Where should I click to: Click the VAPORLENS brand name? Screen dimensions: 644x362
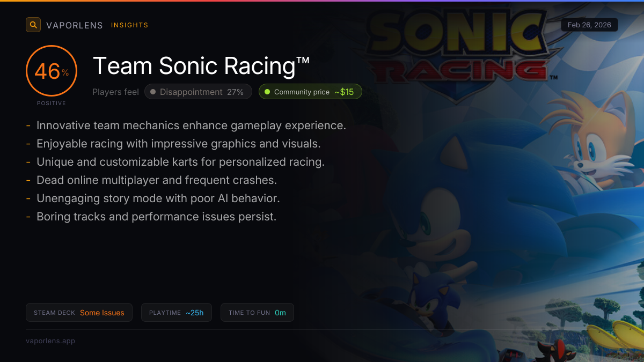(x=75, y=25)
